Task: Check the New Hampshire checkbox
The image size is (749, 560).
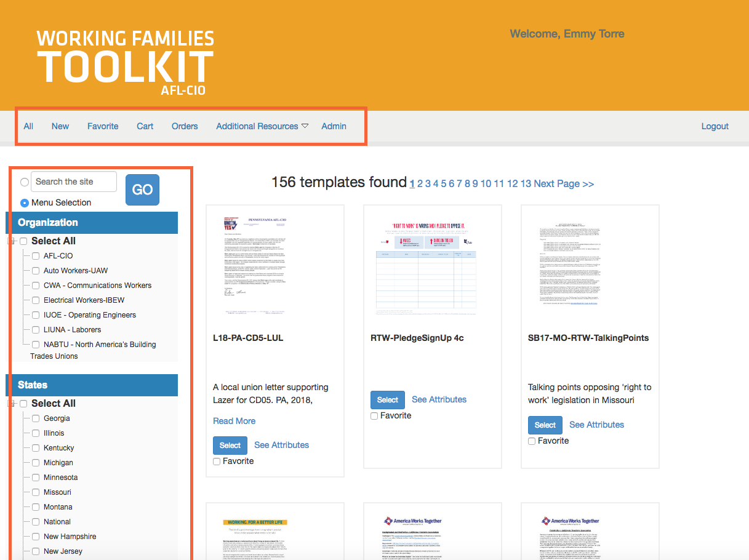Action: coord(36,537)
